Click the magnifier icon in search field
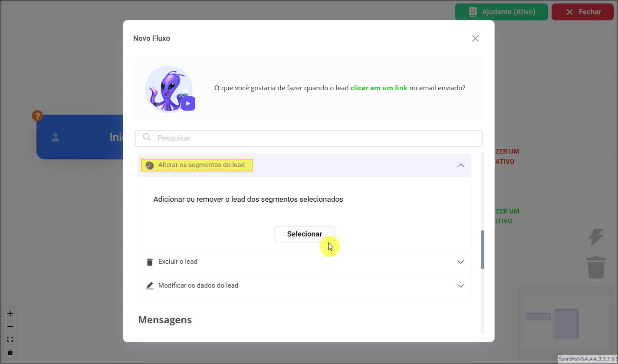This screenshot has height=364, width=618. click(x=147, y=138)
